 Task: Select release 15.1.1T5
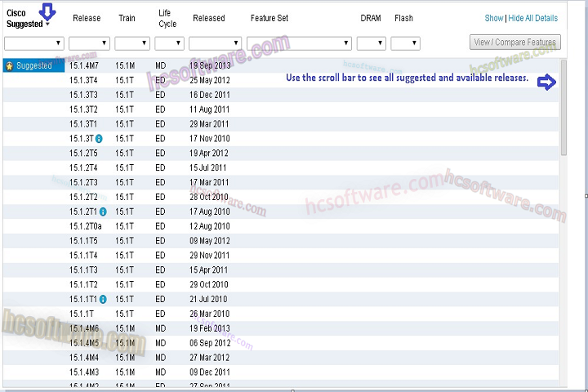click(83, 241)
